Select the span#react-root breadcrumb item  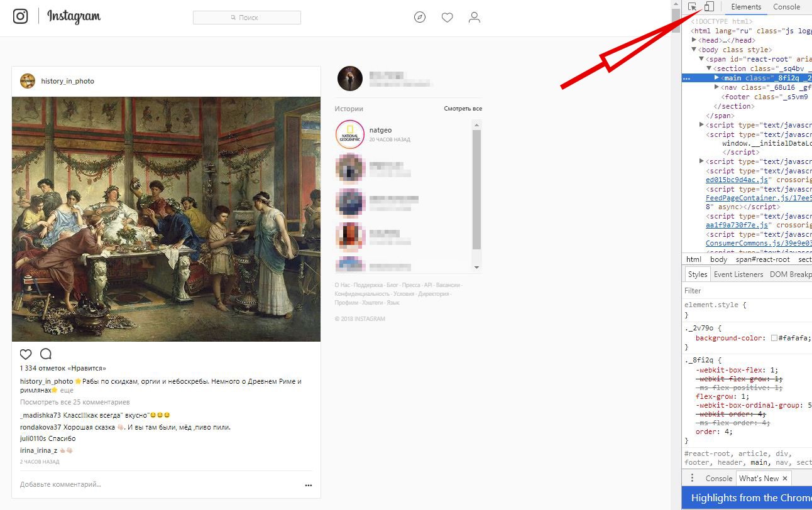[763, 259]
